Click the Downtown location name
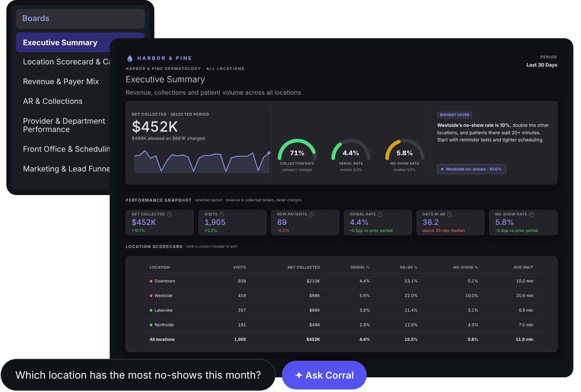The image size is (581, 392). 165,281
